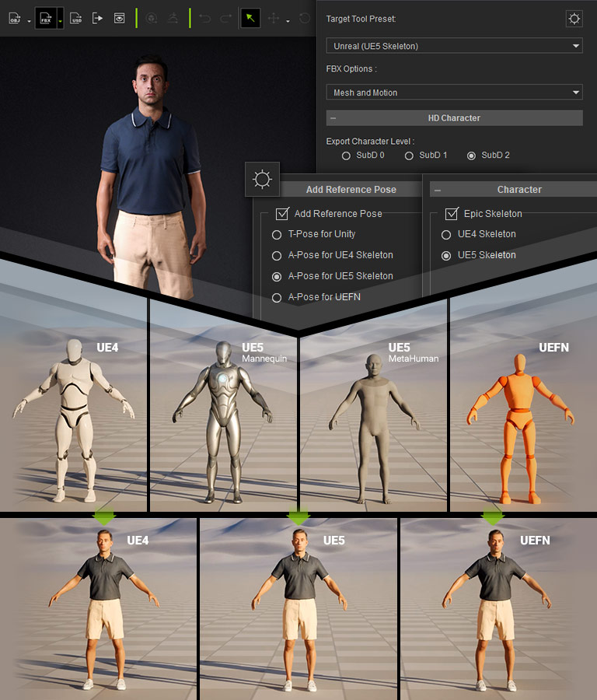The width and height of the screenshot is (597, 700).
Task: Click the preview eye window icon
Action: coord(119,18)
